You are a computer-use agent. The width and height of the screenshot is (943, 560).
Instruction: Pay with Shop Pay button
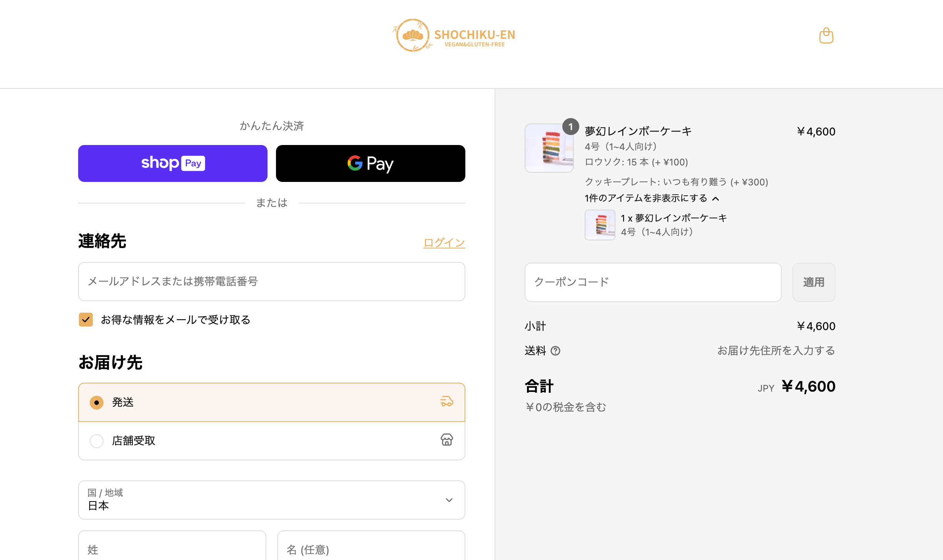173,163
